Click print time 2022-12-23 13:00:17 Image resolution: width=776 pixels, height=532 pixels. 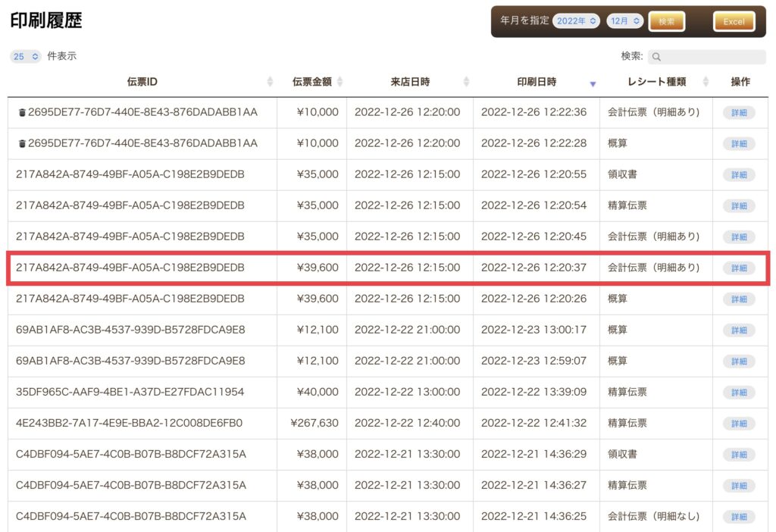coord(533,330)
